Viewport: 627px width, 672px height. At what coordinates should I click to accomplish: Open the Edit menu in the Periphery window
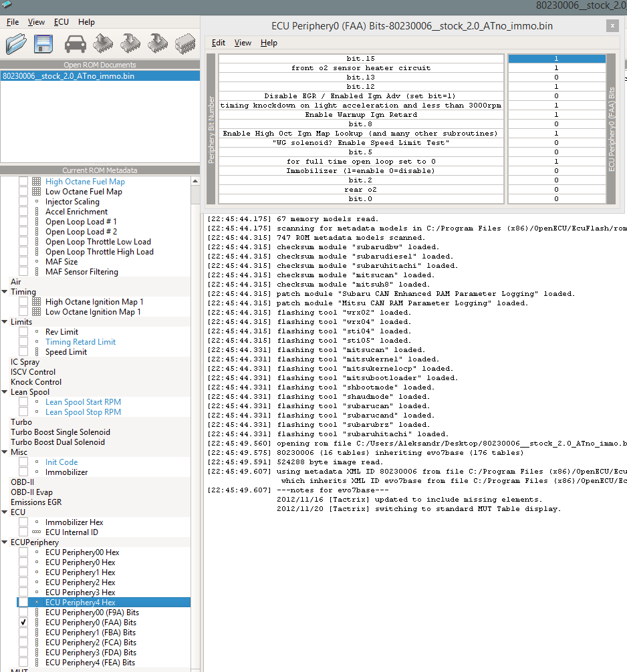[219, 43]
